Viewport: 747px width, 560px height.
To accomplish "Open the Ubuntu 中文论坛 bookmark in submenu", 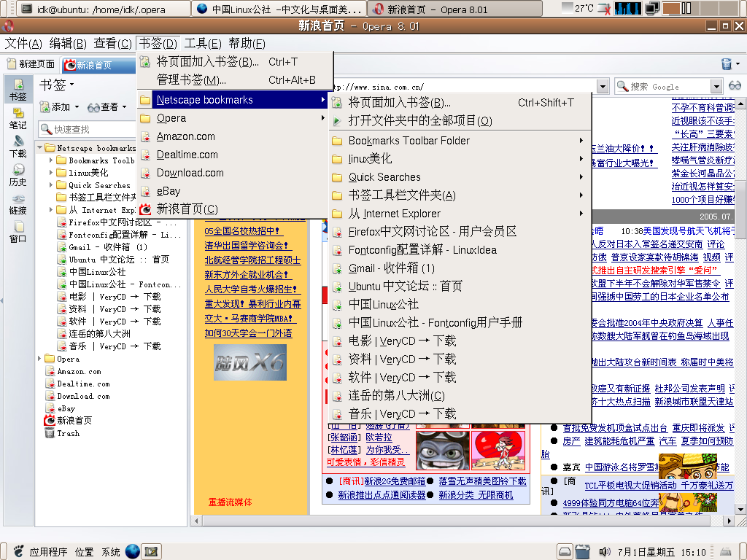I will click(x=460, y=287).
